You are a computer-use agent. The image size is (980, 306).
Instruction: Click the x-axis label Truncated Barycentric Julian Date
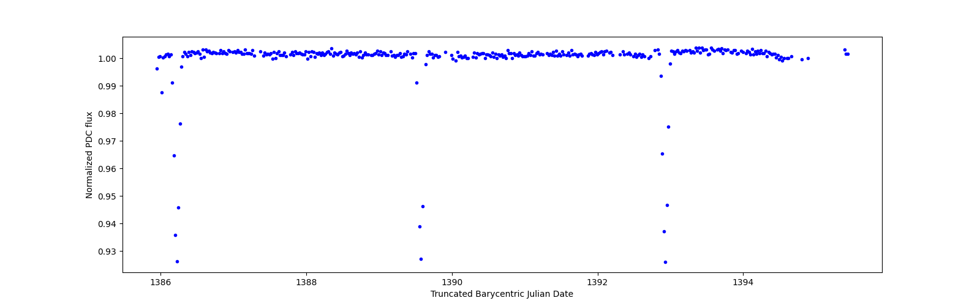502,294
